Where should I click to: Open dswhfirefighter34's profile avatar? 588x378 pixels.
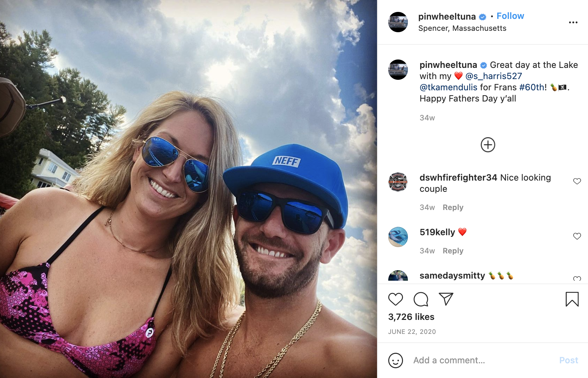[x=398, y=182]
